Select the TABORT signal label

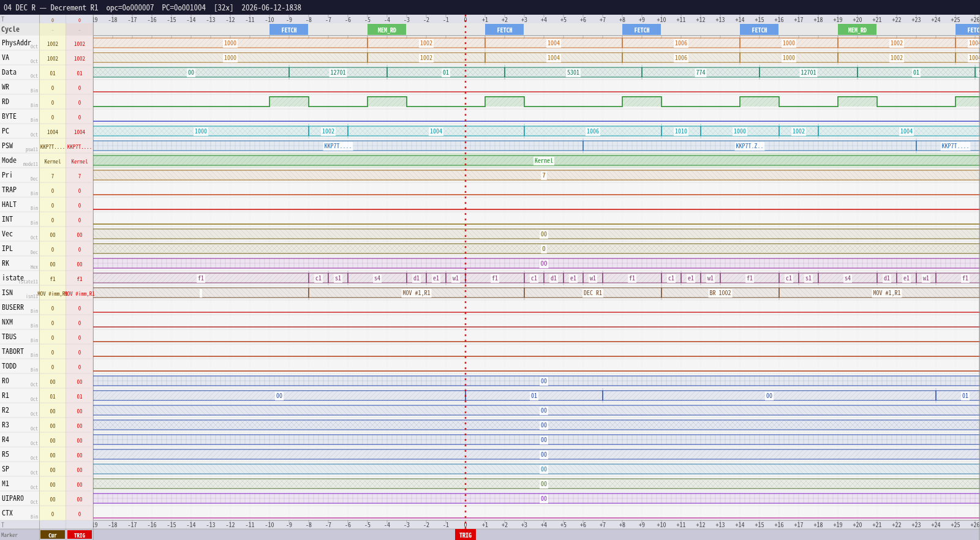[x=13, y=351]
